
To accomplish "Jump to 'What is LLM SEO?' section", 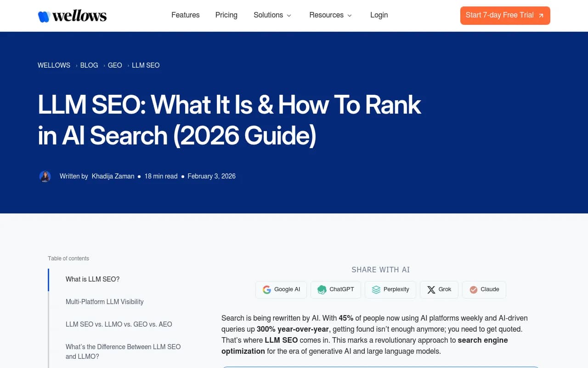I will pos(92,279).
